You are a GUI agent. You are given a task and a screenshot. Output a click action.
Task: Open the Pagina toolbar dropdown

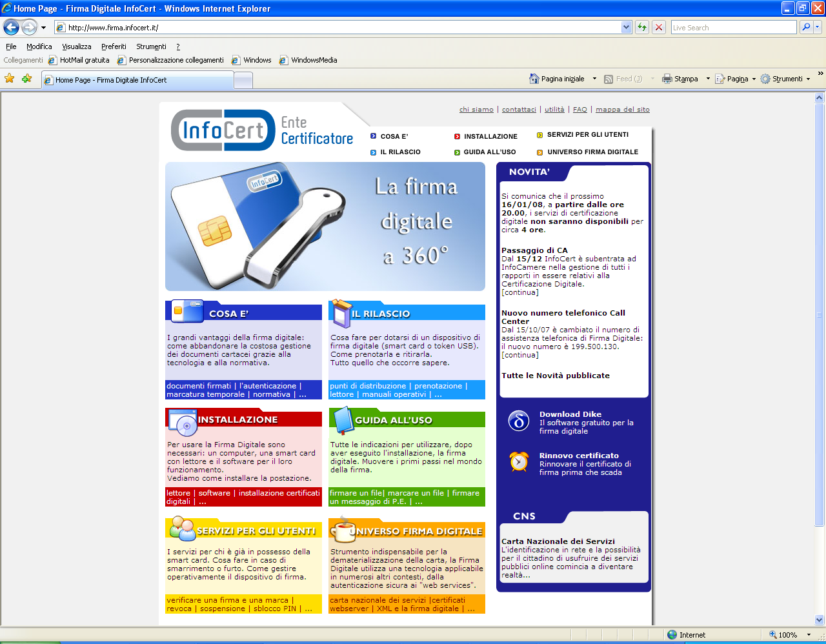point(736,79)
